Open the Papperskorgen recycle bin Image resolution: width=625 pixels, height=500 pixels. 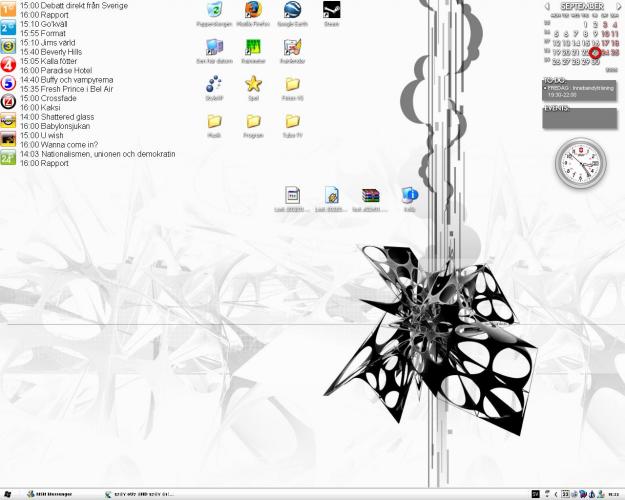click(x=213, y=12)
